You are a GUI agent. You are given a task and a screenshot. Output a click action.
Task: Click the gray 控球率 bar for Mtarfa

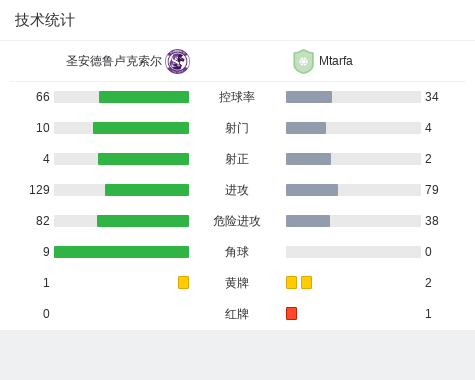309,97
